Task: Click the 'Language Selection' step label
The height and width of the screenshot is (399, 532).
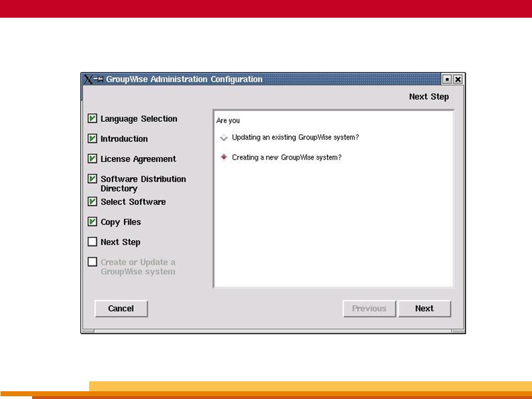Action: [x=139, y=119]
